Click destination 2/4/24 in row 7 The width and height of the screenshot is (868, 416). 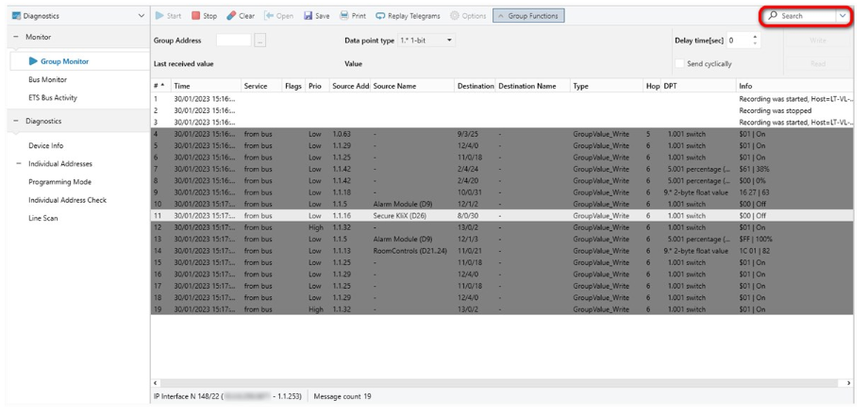[x=468, y=169]
